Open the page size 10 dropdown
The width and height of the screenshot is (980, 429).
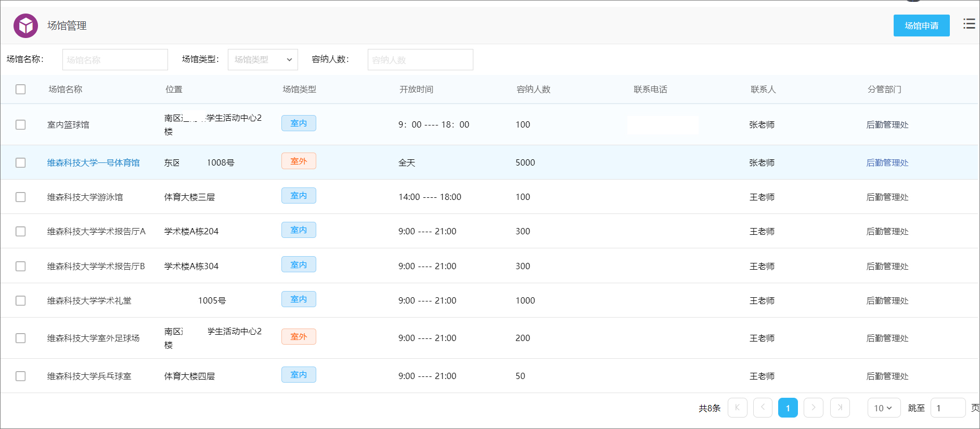[x=884, y=408]
